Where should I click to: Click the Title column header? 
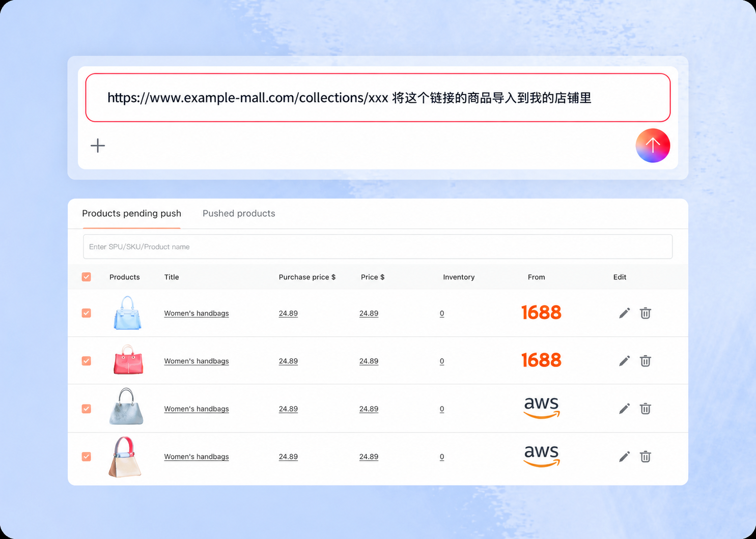click(x=172, y=277)
